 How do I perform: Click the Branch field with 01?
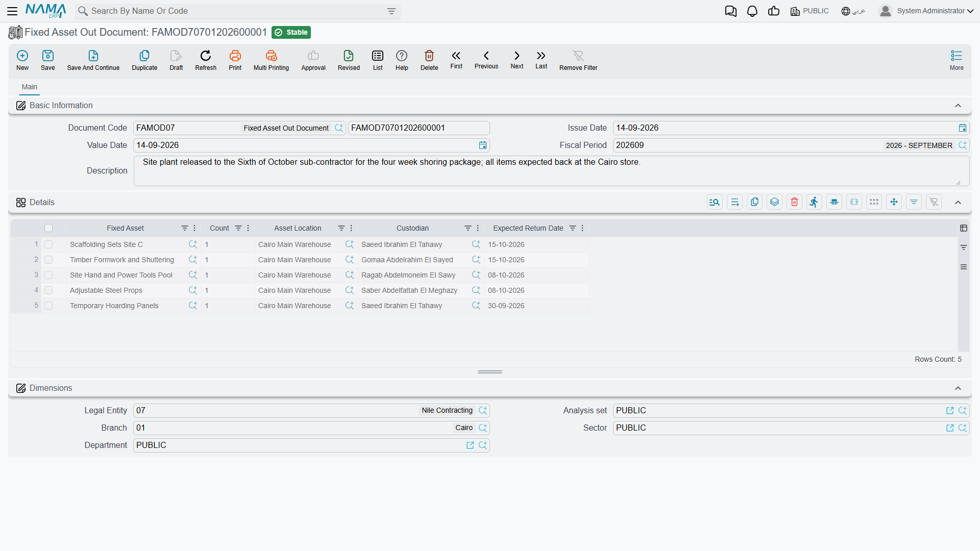pyautogui.click(x=311, y=428)
